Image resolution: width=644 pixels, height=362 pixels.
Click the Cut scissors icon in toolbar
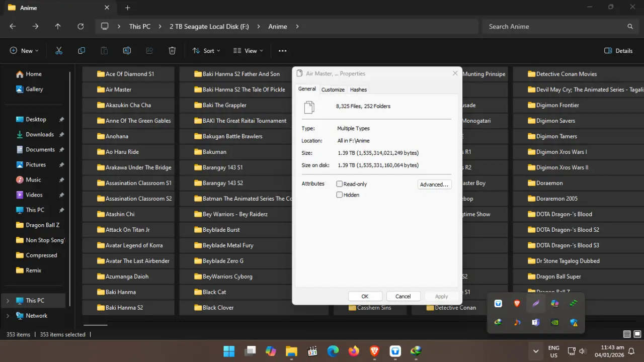coord(59,51)
